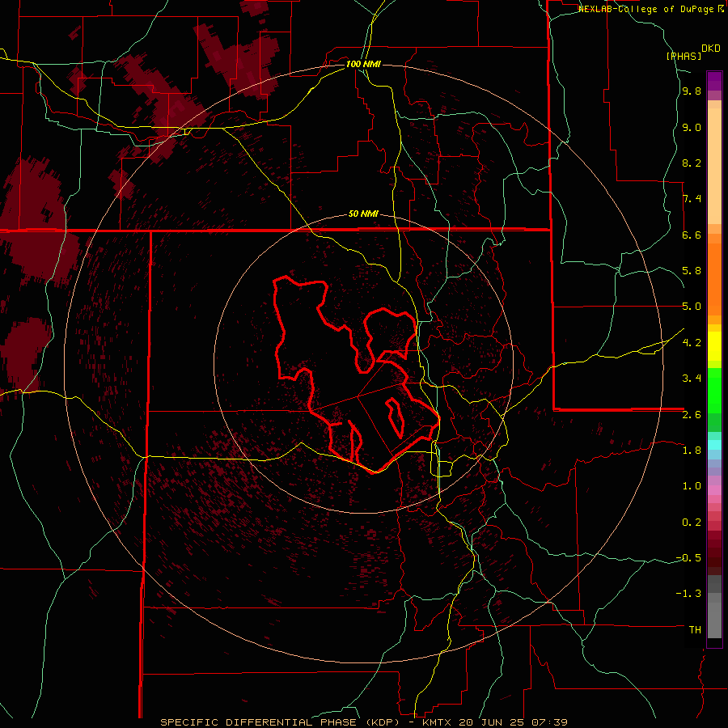This screenshot has width=728, height=728.
Task: Click the 3.4 legend scale value
Action: [692, 379]
